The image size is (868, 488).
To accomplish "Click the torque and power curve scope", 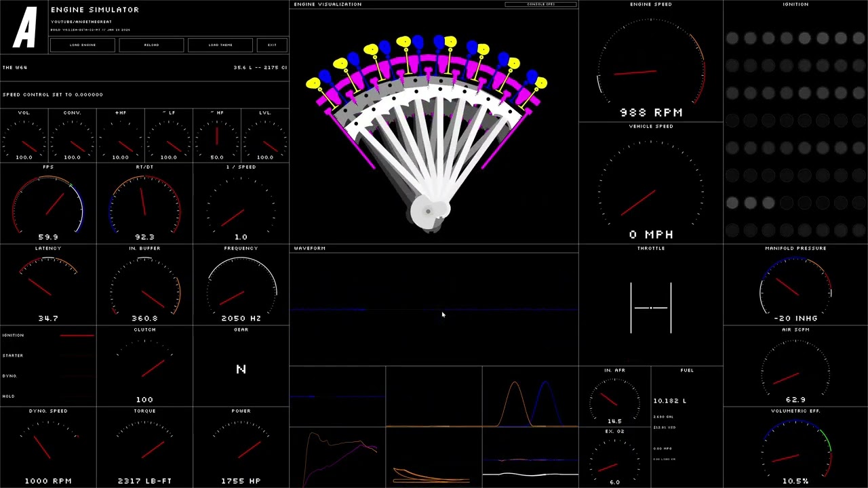I will (x=338, y=457).
